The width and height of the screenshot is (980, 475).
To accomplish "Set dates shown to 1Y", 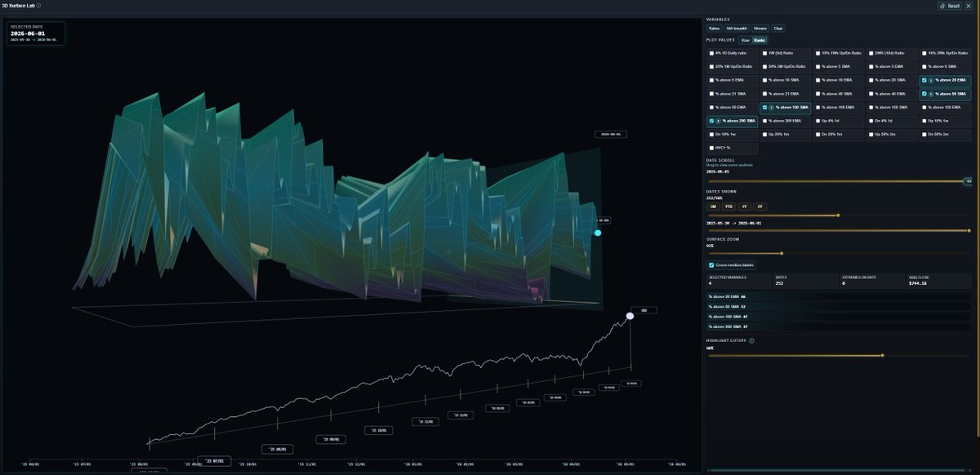I will pos(744,206).
